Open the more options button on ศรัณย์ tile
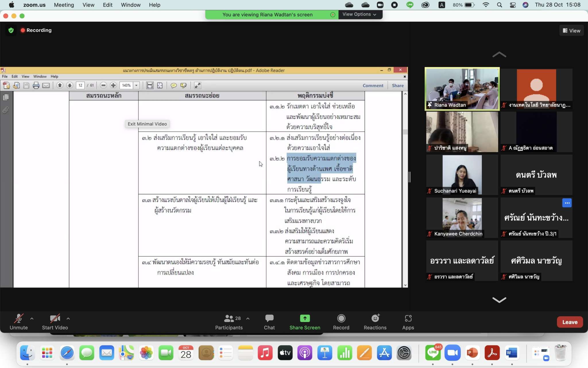The image size is (588, 368). 567,203
